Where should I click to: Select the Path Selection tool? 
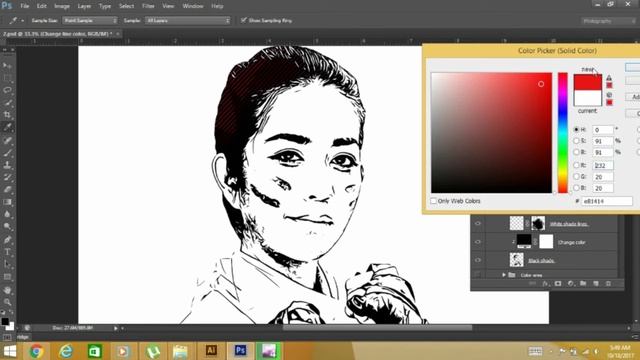7,264
